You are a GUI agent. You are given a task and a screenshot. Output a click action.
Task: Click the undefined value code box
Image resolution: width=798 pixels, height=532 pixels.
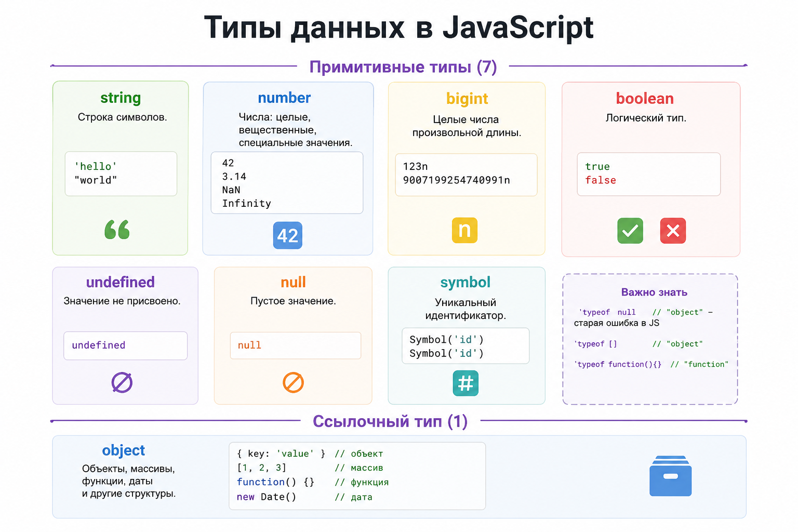(125, 345)
